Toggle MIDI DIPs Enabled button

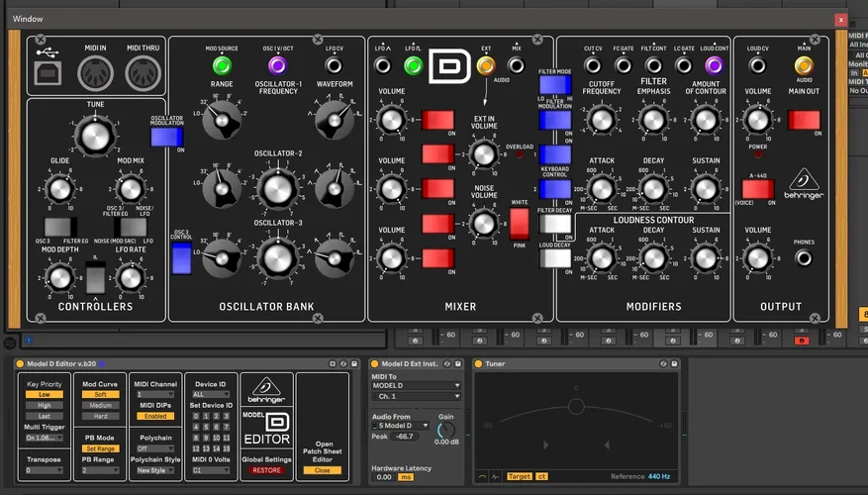click(155, 416)
